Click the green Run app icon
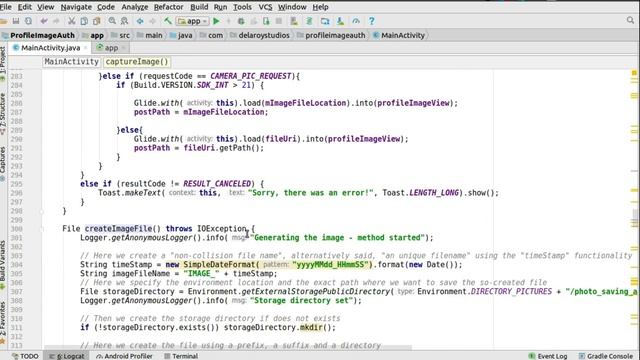 216,21
